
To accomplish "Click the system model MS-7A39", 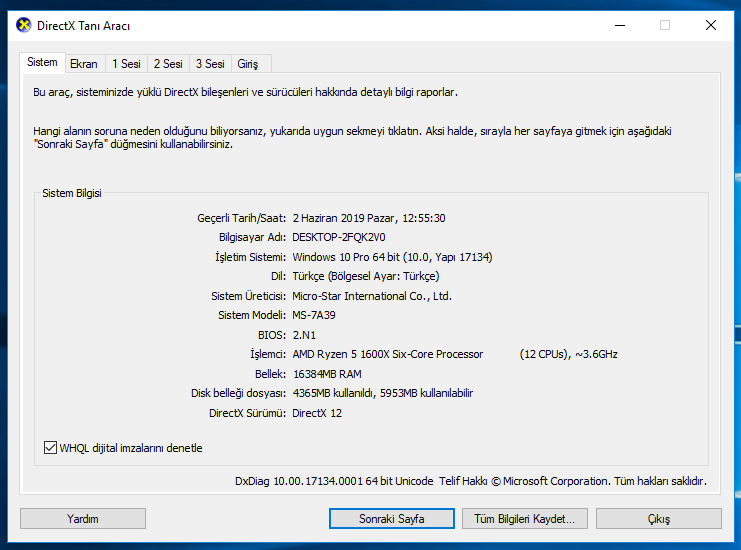I will (314, 315).
